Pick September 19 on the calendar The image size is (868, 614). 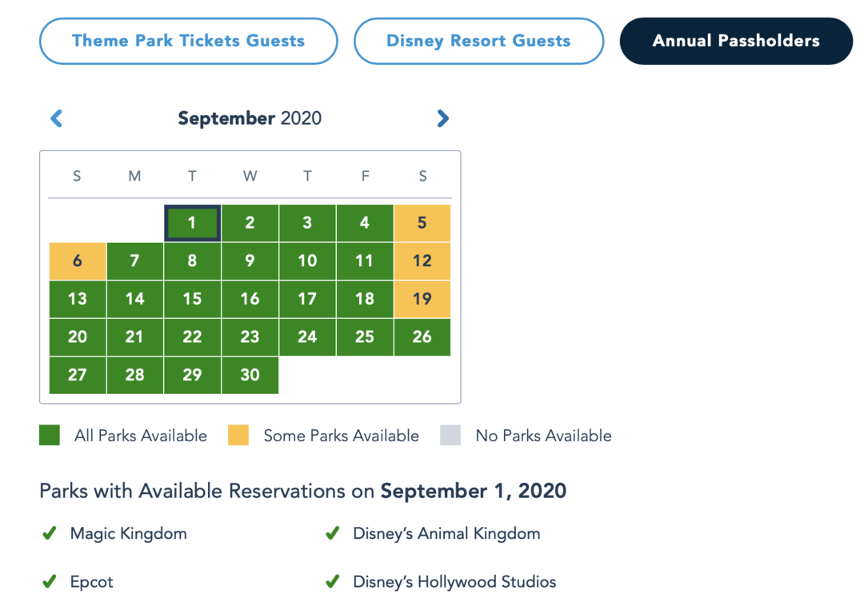click(422, 299)
